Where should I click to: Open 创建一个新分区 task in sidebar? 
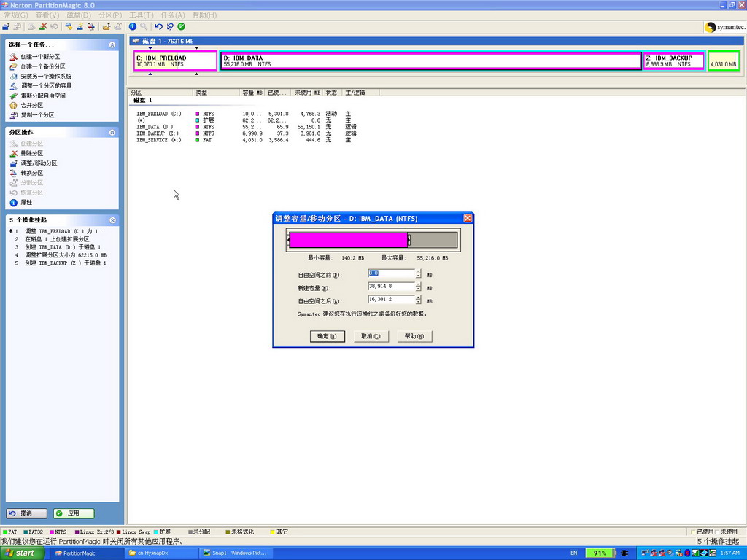pyautogui.click(x=39, y=57)
